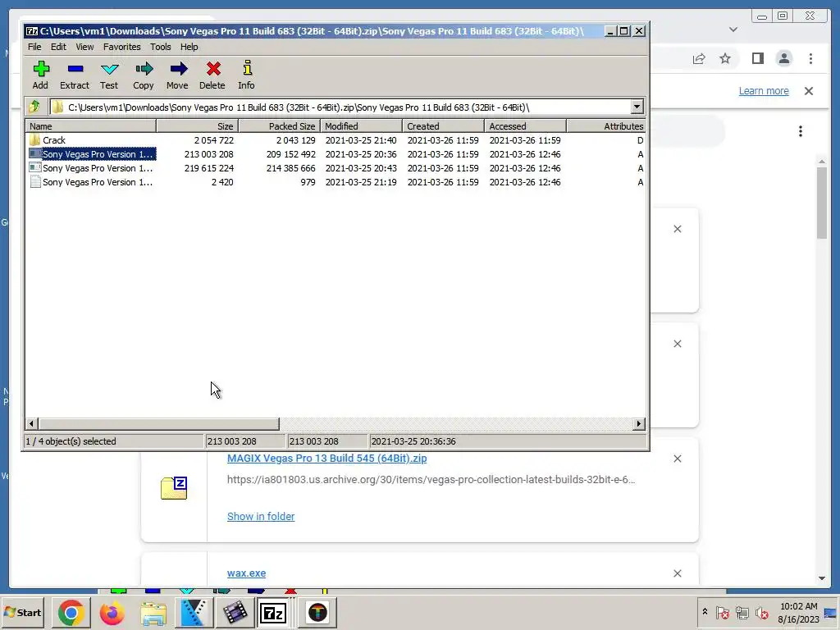Sort by Created column header
Screen dimensions: 840x630
coord(443,126)
